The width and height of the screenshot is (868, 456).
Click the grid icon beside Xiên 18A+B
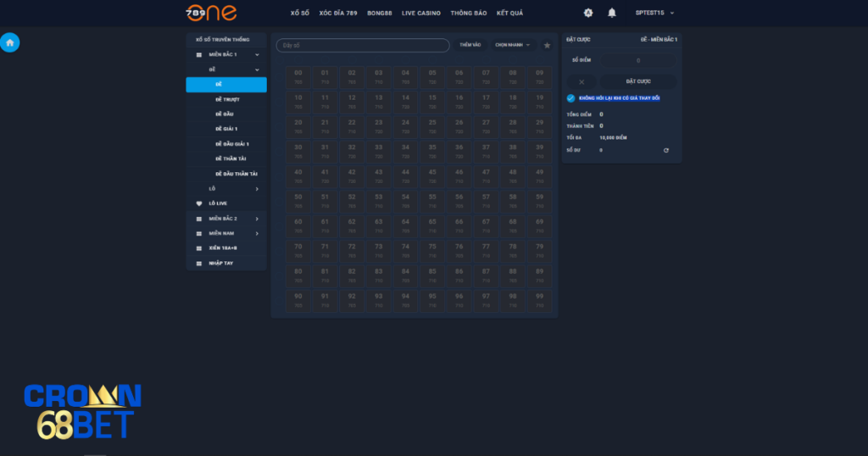(199, 248)
